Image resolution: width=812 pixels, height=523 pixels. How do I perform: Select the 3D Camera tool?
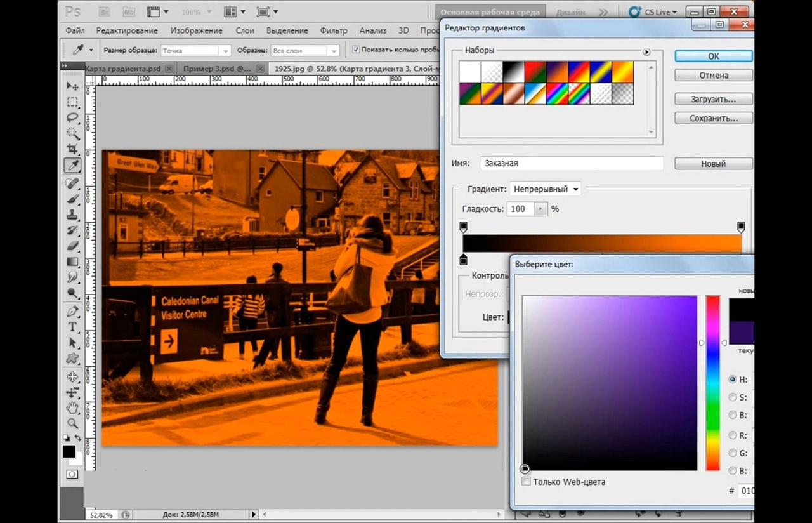(72, 392)
